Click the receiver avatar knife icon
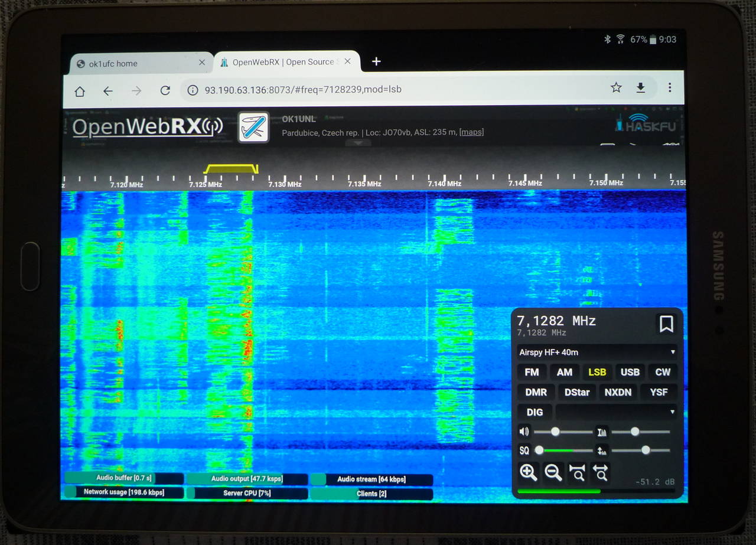Image resolution: width=756 pixels, height=545 pixels. [254, 127]
